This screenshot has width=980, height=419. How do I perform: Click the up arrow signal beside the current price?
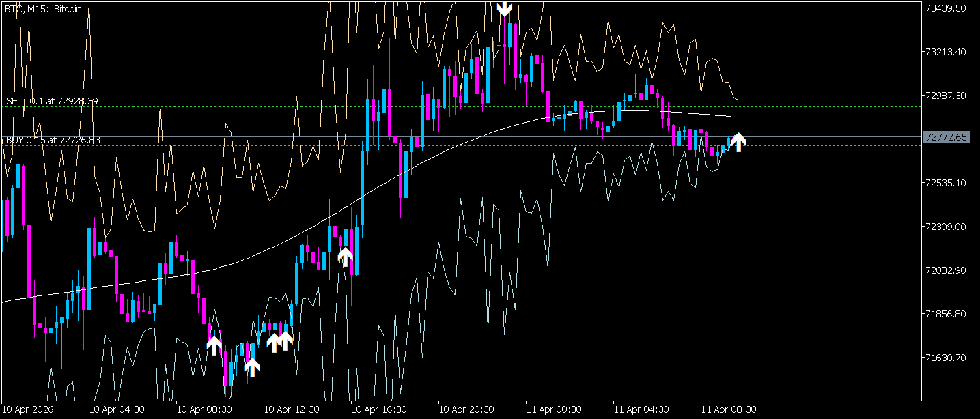[x=738, y=142]
